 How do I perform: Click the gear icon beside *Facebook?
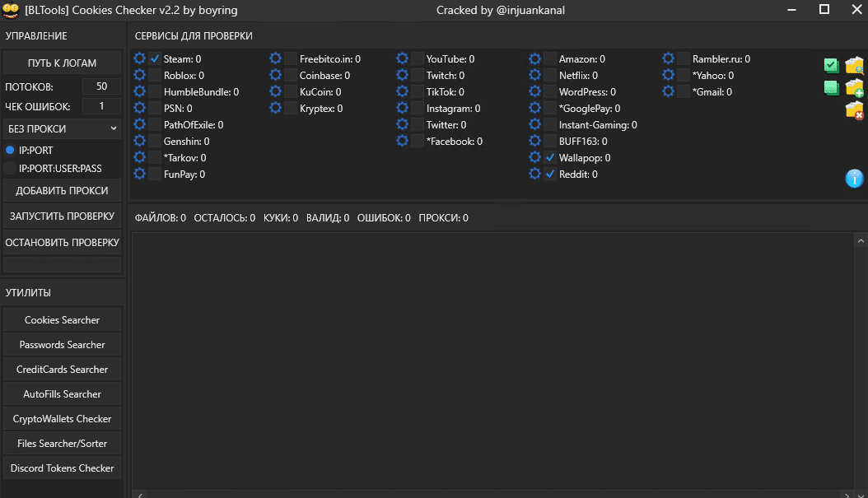[403, 141]
